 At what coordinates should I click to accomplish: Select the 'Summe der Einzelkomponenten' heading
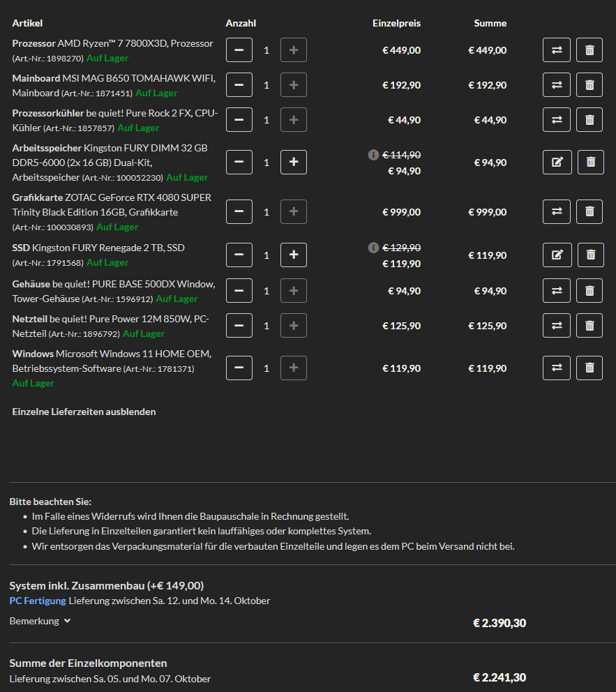tap(89, 663)
